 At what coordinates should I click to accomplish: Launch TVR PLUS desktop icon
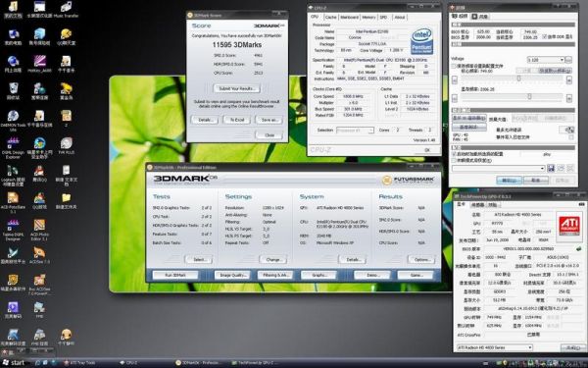pyautogui.click(x=66, y=145)
